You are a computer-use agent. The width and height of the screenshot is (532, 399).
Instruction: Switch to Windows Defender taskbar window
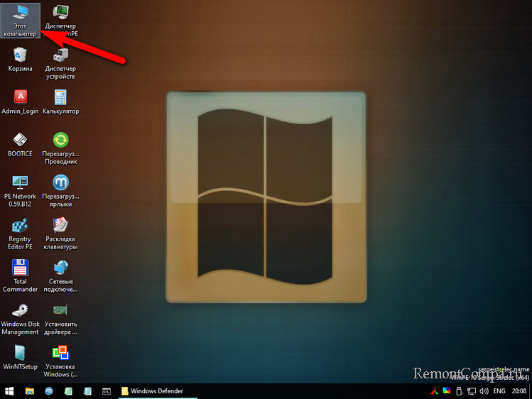158,391
